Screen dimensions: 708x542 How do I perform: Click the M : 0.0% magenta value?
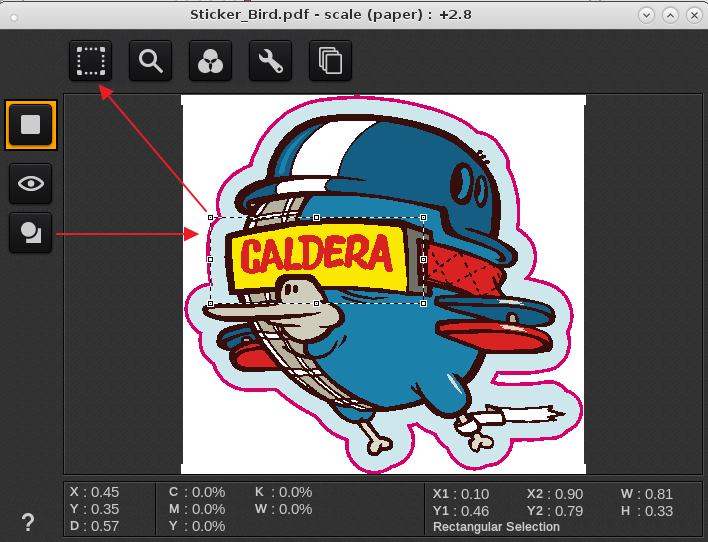(x=196, y=509)
